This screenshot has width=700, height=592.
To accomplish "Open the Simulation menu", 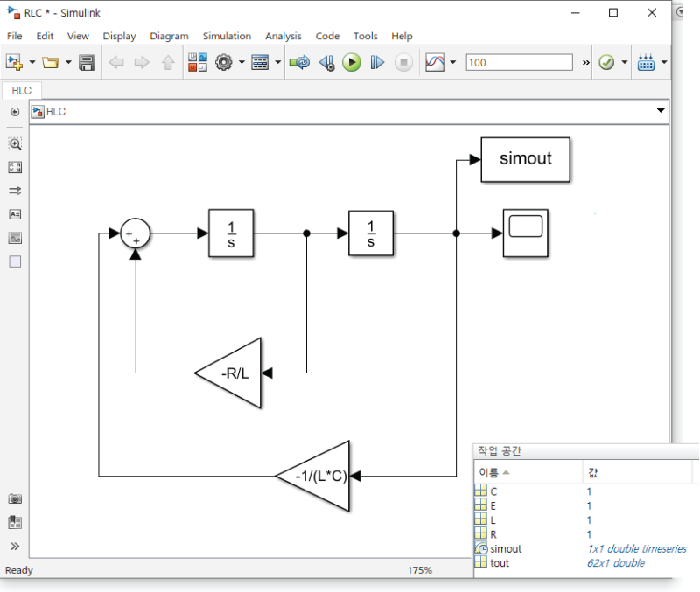I will (227, 36).
